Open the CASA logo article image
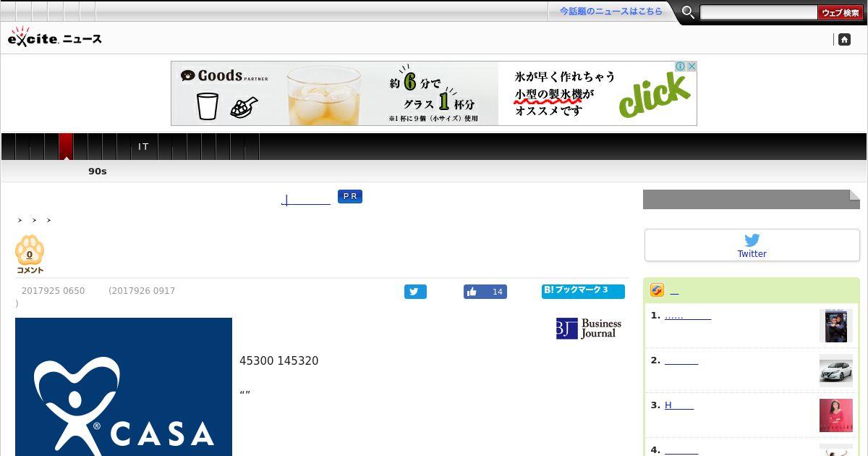Image resolution: width=868 pixels, height=456 pixels. tap(124, 387)
